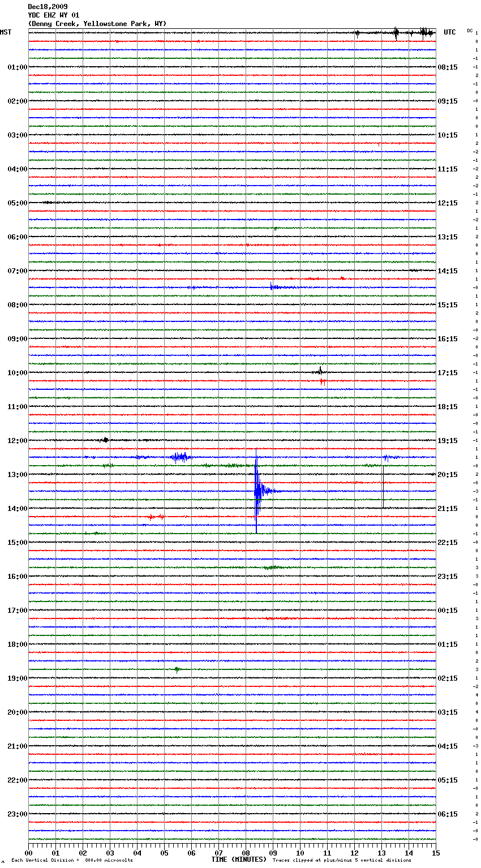Screen dimensions: 481x868
Task: Click the black event on the 10:00 trace
Action: click(x=320, y=371)
